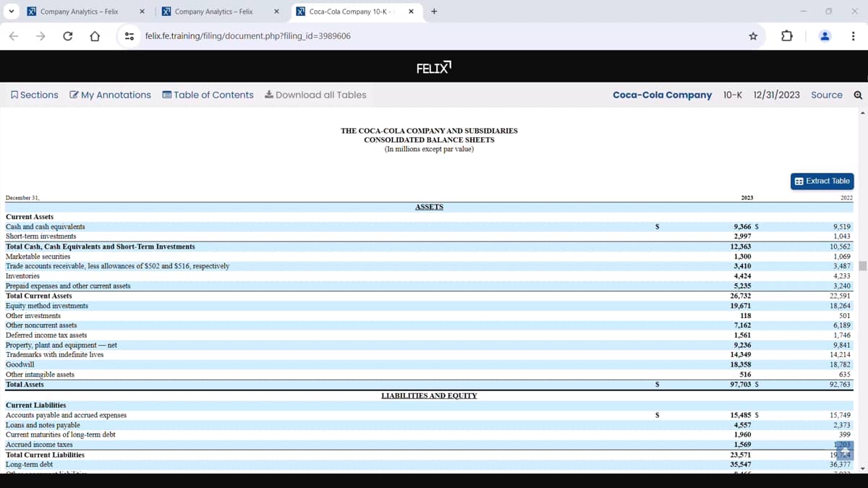868x488 pixels.
Task: Click the 12/31/2023 filing date
Action: 776,95
